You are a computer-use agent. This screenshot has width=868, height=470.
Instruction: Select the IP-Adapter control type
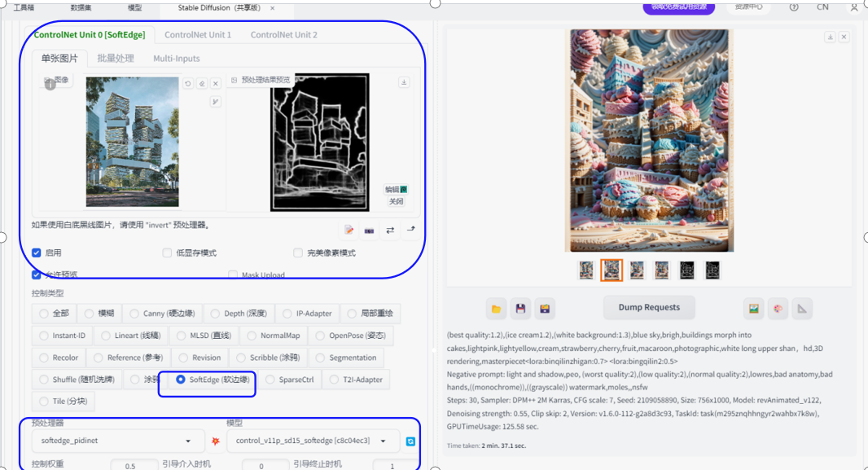click(307, 314)
